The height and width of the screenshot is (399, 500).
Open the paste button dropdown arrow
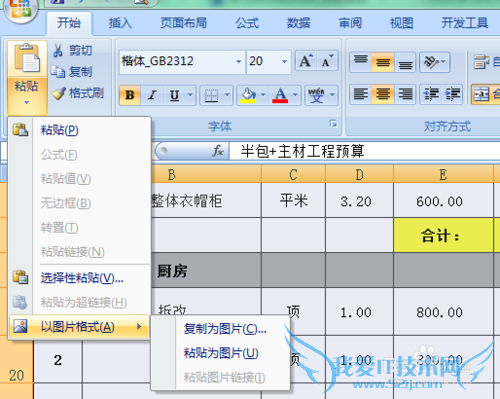(x=27, y=103)
